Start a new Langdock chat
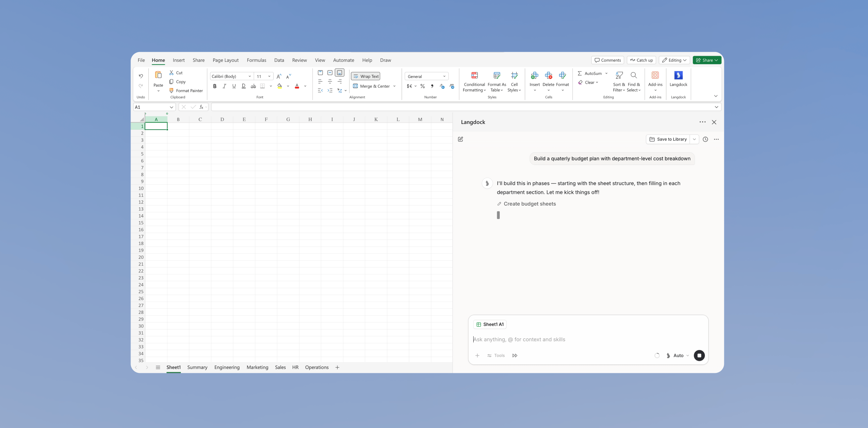This screenshot has height=428, width=868. pyautogui.click(x=461, y=139)
